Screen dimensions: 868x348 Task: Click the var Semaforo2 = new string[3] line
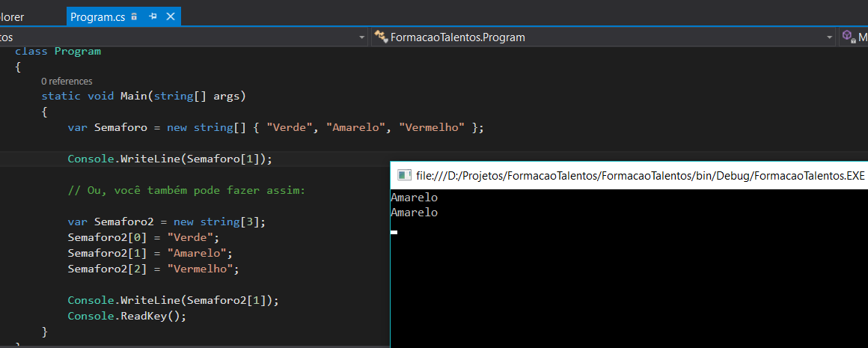167,222
